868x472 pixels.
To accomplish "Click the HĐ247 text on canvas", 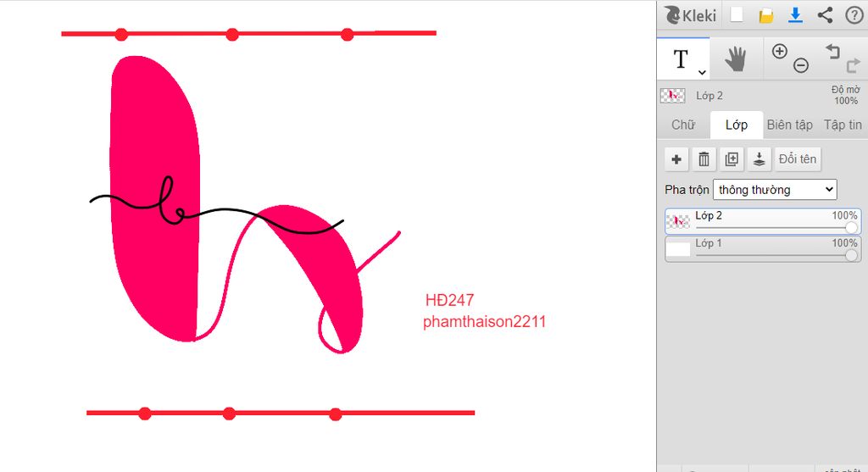I will [449, 300].
